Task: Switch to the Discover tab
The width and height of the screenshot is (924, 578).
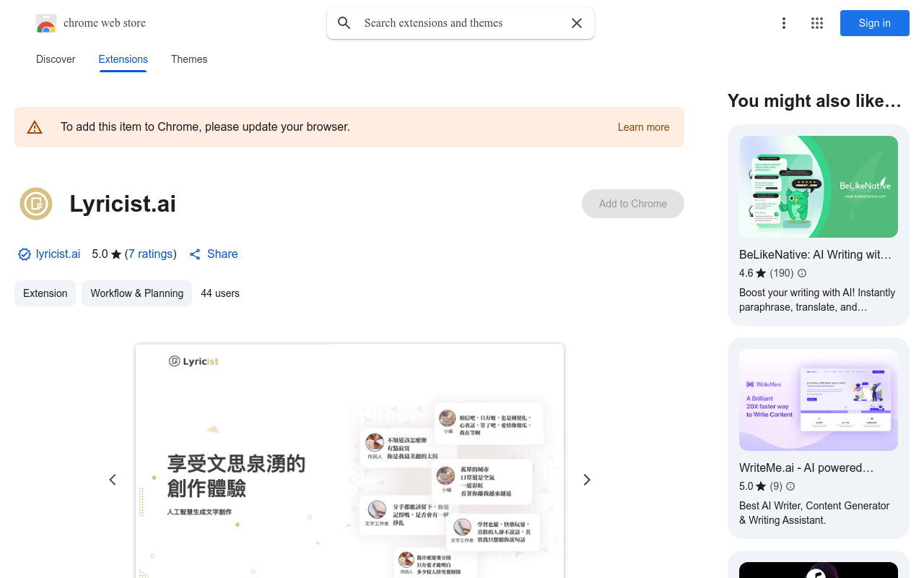Action: [x=56, y=59]
